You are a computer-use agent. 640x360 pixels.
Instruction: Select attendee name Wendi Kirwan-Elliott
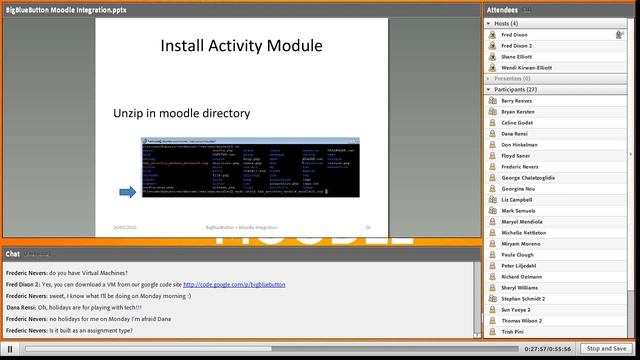(x=527, y=68)
